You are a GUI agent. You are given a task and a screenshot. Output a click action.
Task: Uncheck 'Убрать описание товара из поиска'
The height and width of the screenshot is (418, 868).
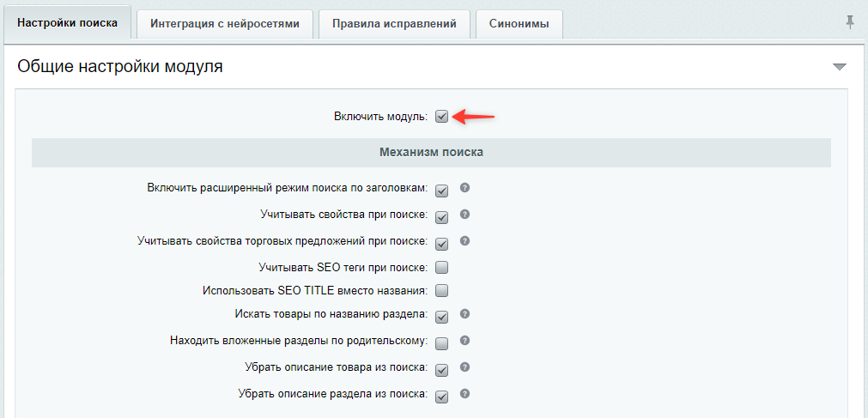click(442, 371)
